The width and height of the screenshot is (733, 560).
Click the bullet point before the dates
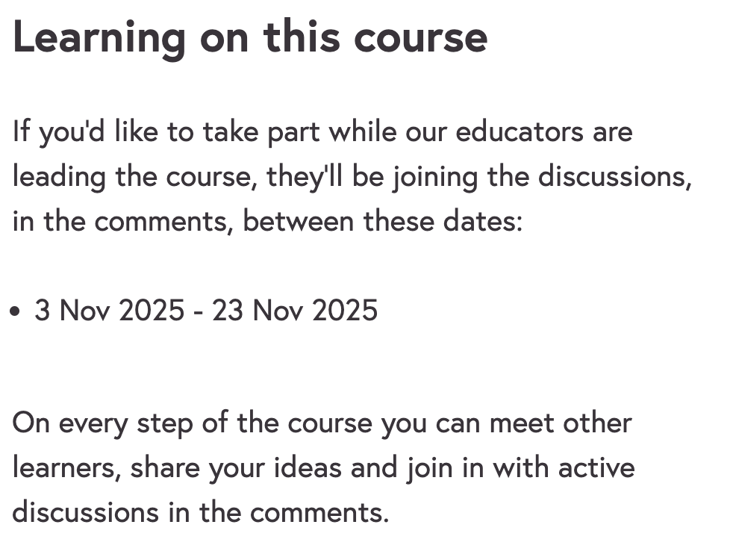(x=16, y=311)
